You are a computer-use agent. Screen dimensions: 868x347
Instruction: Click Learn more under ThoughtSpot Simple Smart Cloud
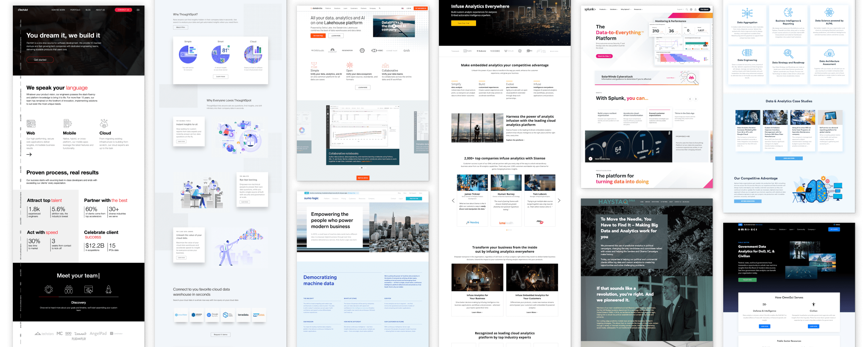(220, 77)
